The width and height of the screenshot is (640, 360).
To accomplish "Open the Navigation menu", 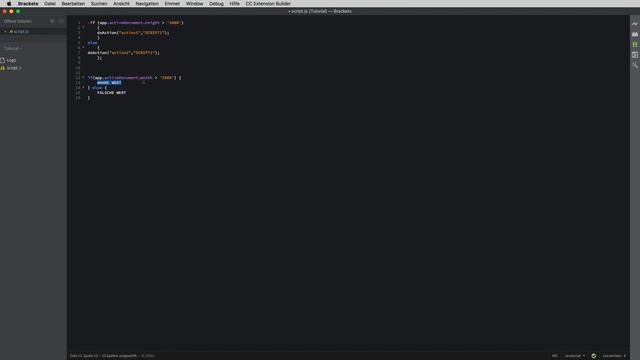I will pos(147,4).
